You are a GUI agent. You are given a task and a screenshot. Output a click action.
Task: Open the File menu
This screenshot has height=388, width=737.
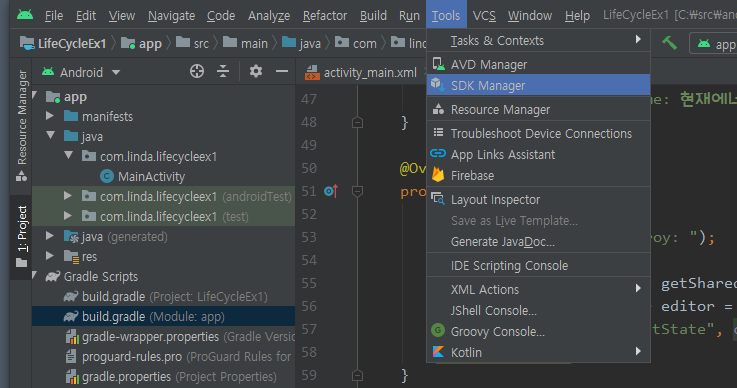pos(54,16)
